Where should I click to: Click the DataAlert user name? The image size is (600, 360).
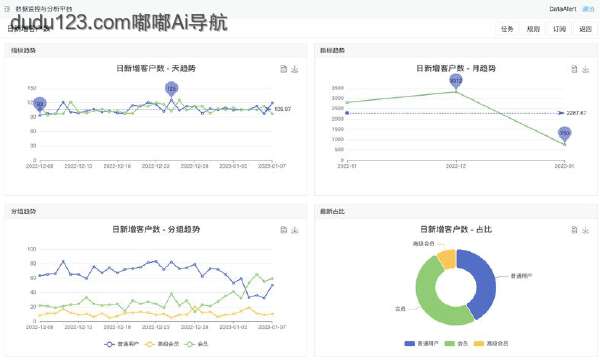(562, 9)
